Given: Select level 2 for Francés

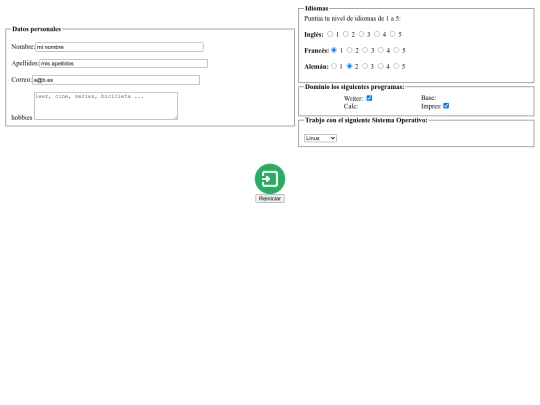Looking at the screenshot, I should coord(350,50).
